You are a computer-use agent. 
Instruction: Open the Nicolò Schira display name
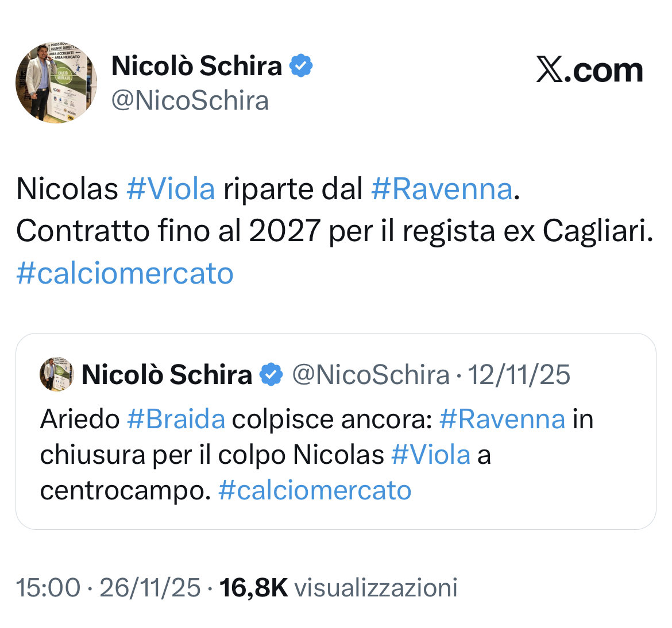[x=196, y=66]
